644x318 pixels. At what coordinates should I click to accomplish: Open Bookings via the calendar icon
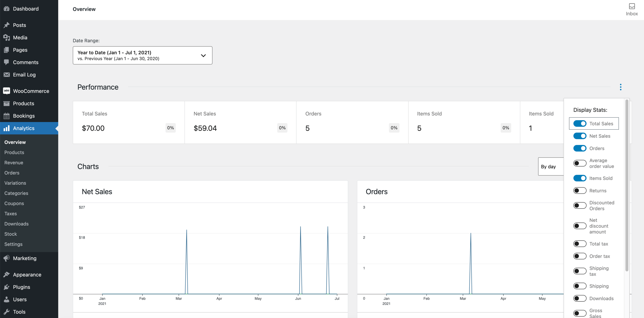[x=7, y=116]
